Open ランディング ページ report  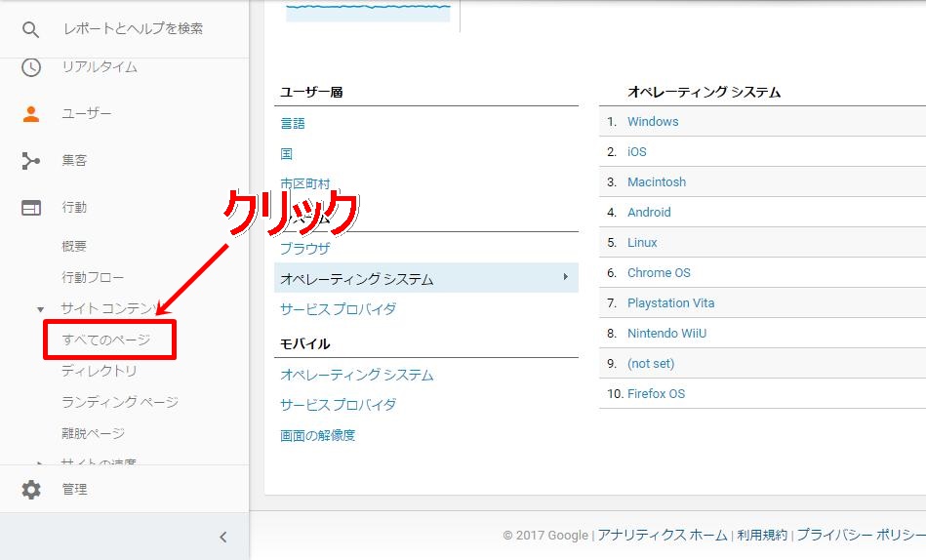coord(120,402)
